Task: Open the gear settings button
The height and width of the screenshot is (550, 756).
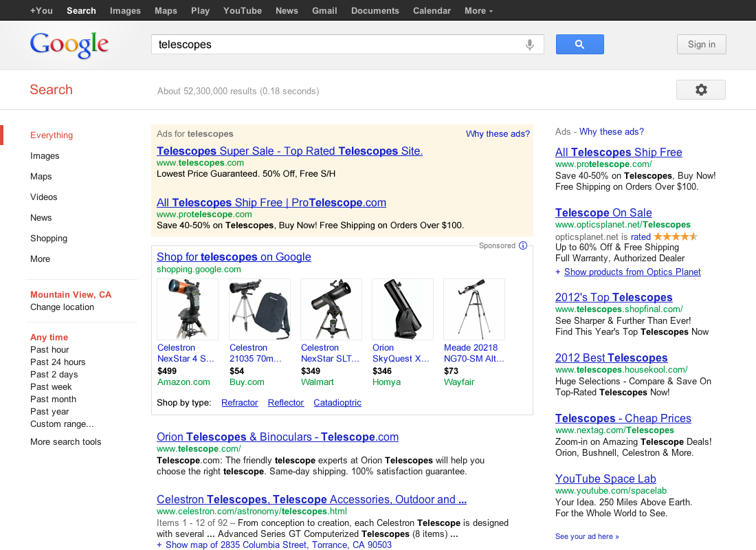Action: 700,90
